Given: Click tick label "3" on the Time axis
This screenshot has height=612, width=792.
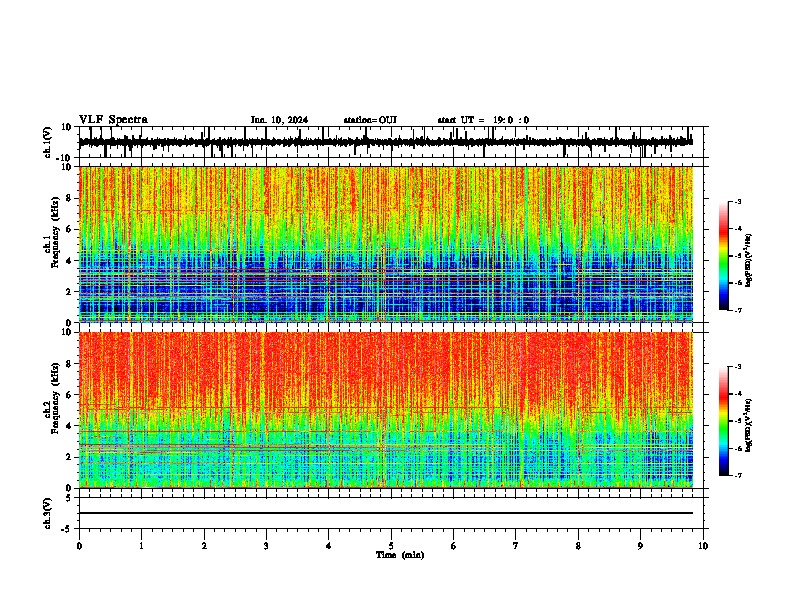Looking at the screenshot, I should [x=266, y=546].
